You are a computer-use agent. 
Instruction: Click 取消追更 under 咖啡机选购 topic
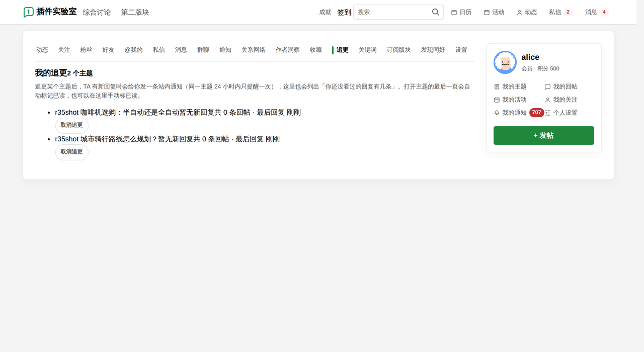(x=71, y=125)
